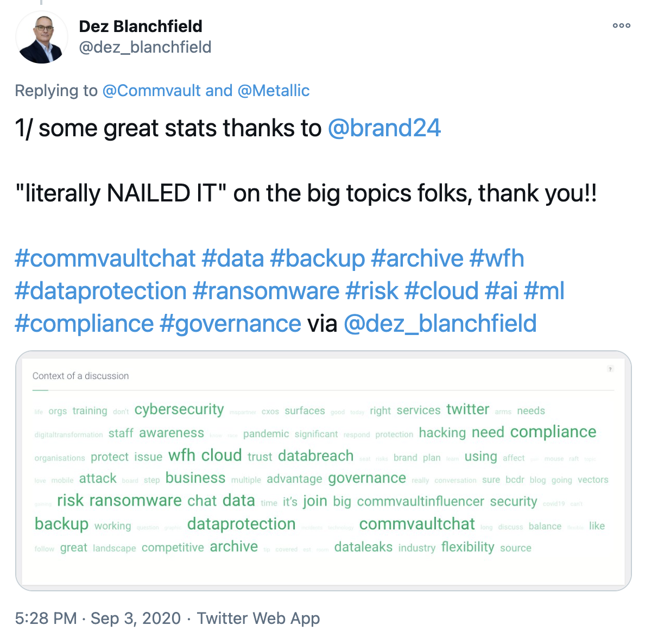Image resolution: width=645 pixels, height=644 pixels.
Task: Select the #wfh hashtag
Action: (x=497, y=258)
